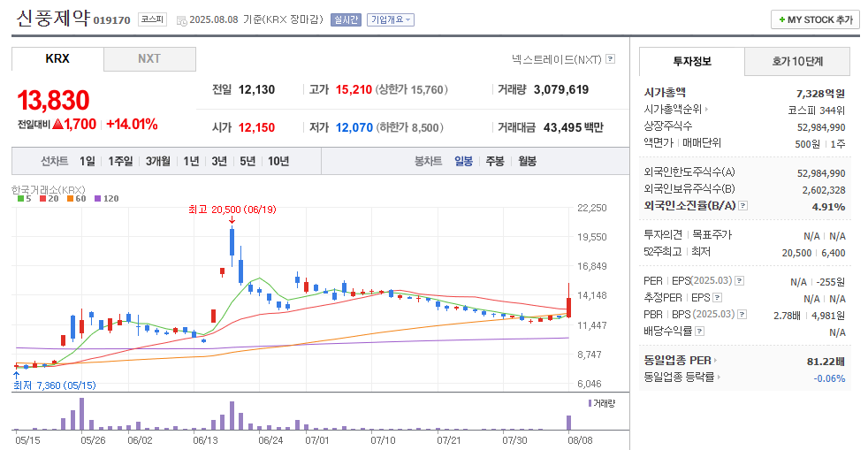Open the 기업개요 dropdown
This screenshot has width=868, height=450.
coord(391,20)
